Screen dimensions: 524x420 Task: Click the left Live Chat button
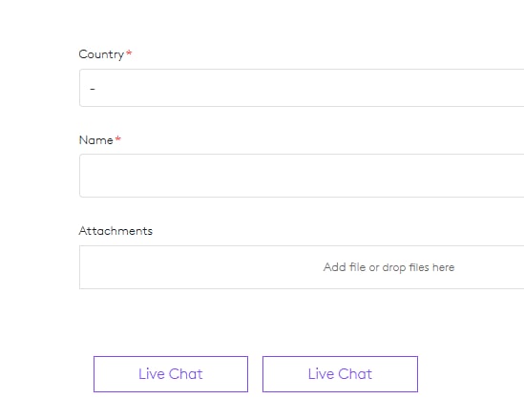[x=171, y=374]
